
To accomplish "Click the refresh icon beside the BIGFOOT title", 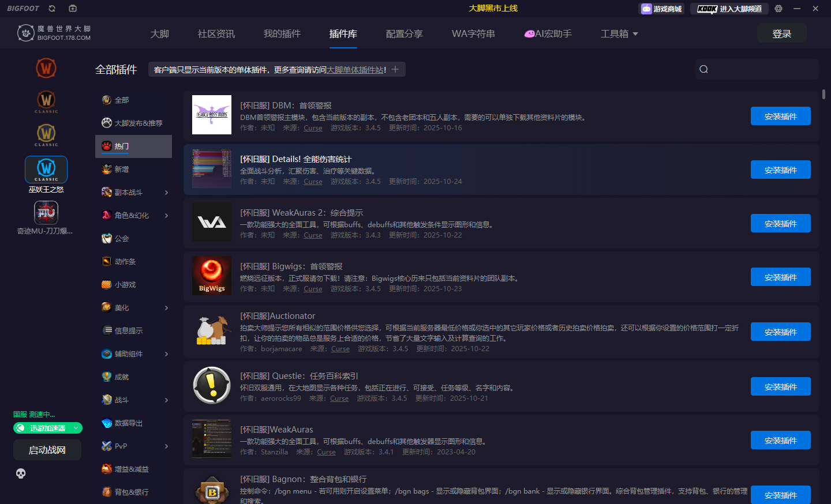I will point(52,9).
